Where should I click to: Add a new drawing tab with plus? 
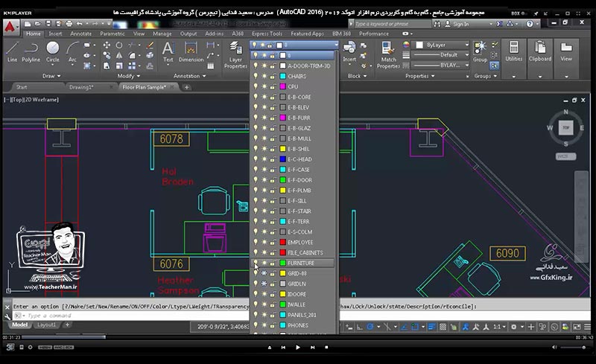(x=187, y=87)
